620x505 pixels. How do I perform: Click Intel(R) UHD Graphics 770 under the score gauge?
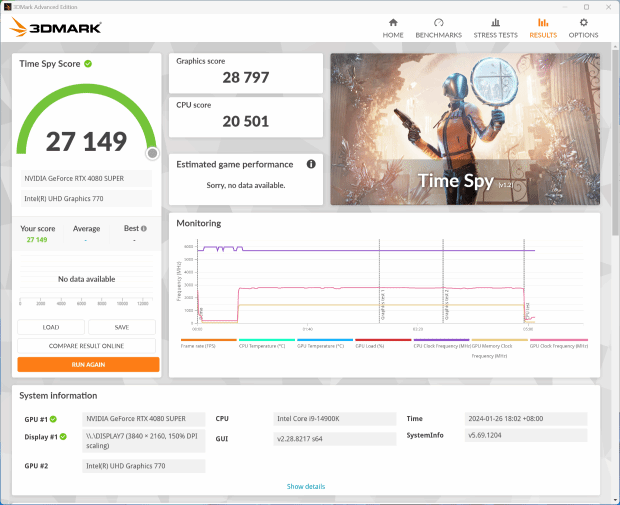(86, 199)
